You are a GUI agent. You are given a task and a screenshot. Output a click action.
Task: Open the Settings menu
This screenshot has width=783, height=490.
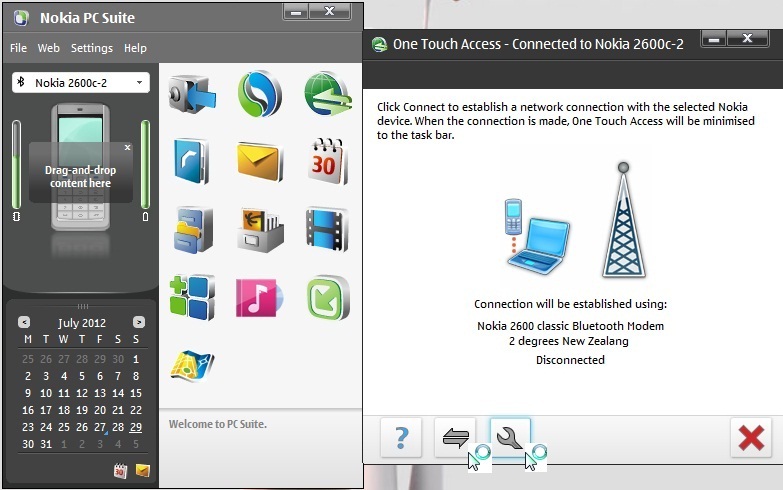(91, 48)
